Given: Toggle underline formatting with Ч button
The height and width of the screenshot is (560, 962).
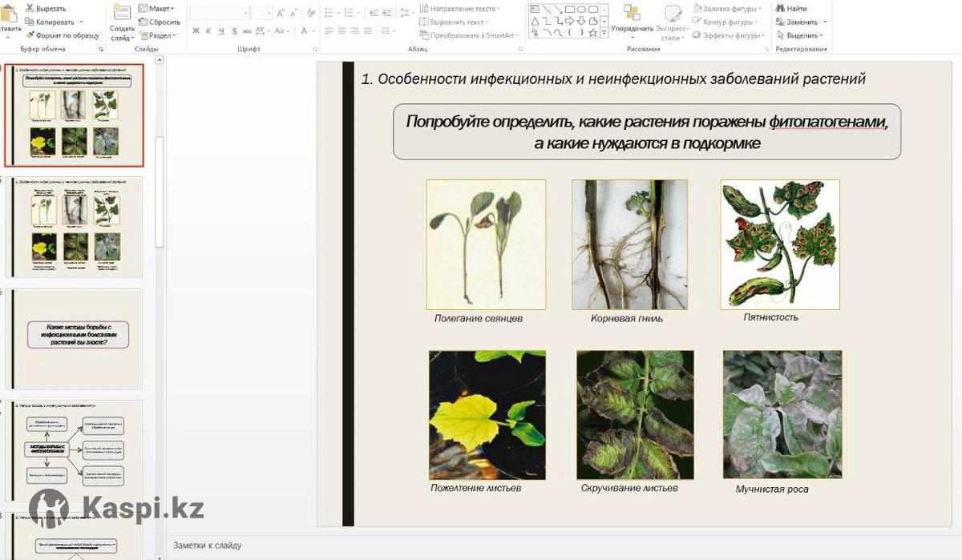Looking at the screenshot, I should (x=221, y=30).
